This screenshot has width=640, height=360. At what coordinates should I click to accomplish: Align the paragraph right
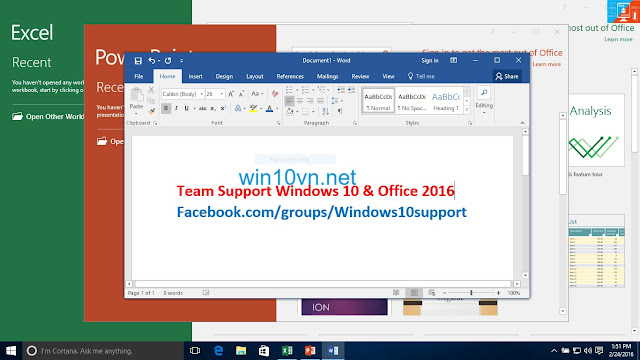coord(310,100)
